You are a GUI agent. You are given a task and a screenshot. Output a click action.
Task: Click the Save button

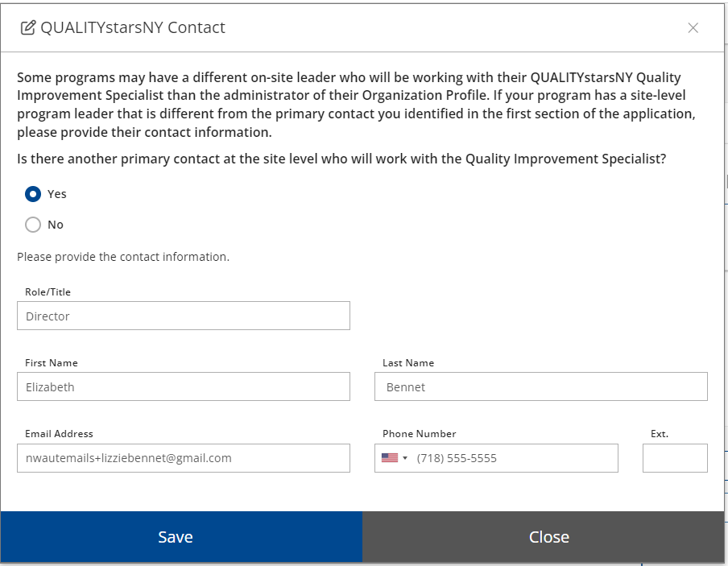181,537
